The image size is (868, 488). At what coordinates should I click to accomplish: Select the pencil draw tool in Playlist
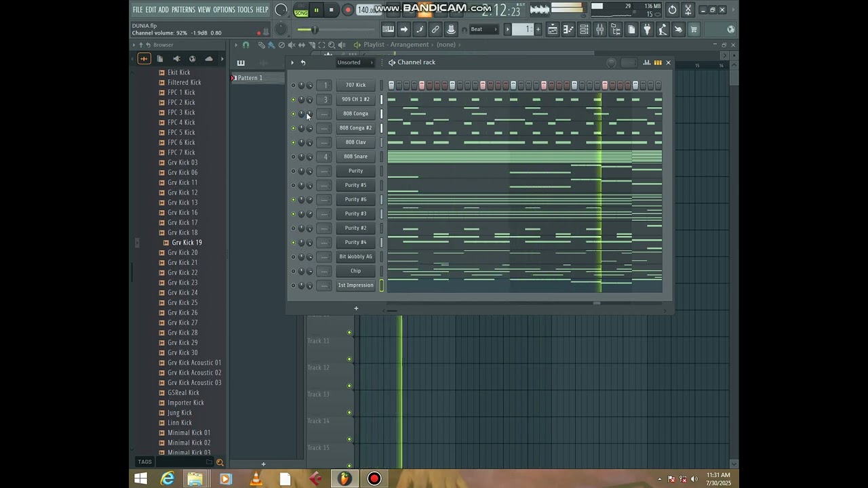coord(261,45)
